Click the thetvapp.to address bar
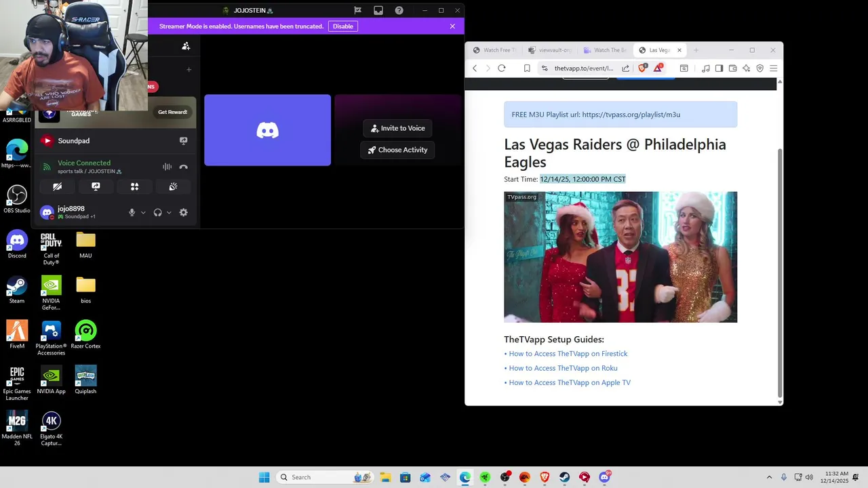 [584, 68]
